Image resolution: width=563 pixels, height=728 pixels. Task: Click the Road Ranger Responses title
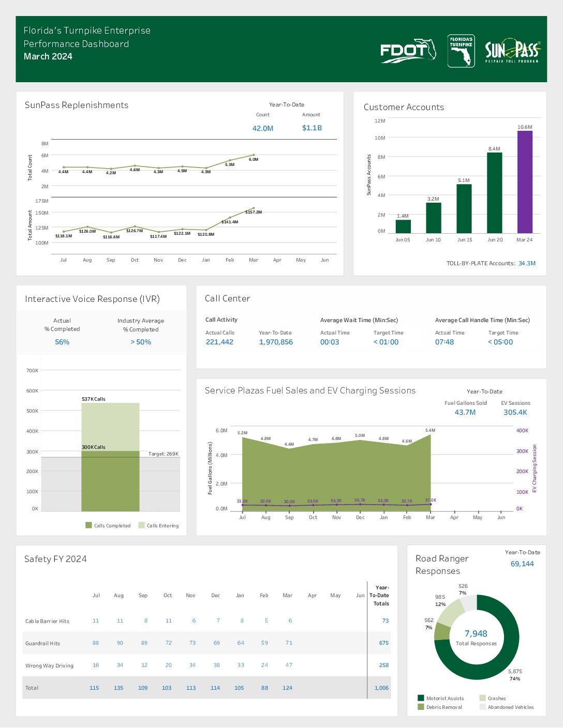pyautogui.click(x=442, y=565)
